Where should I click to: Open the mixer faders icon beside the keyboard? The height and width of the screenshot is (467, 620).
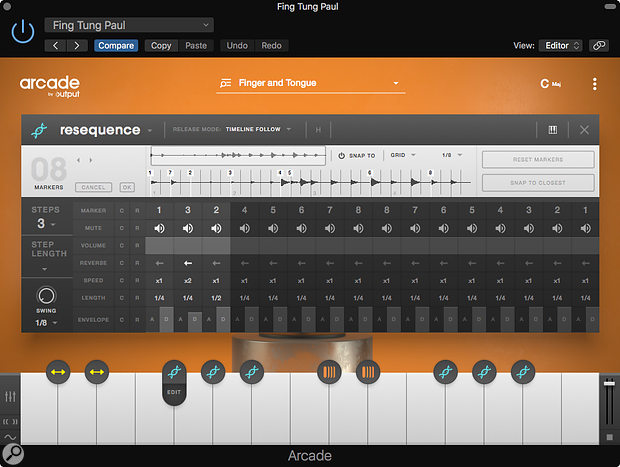(x=10, y=396)
